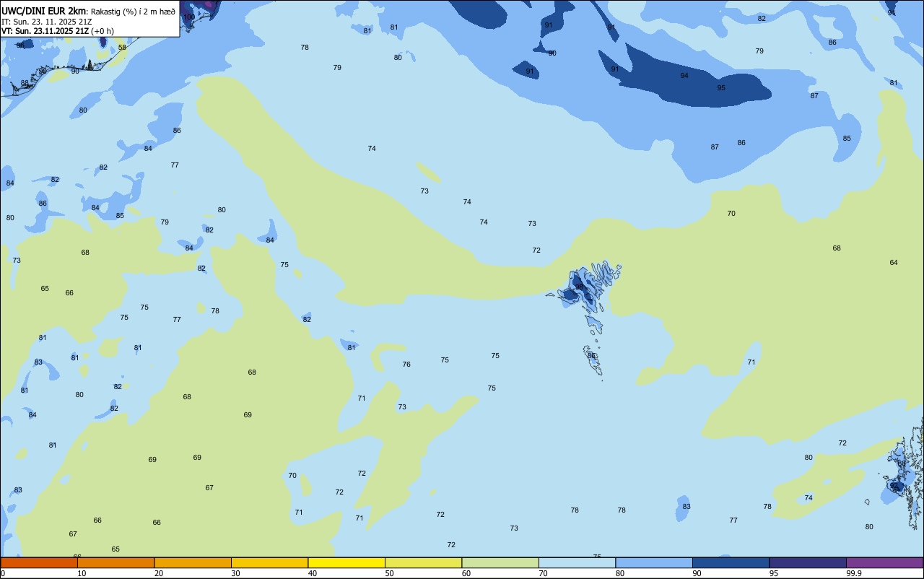924x579 pixels.
Task: Select the 90–95 dark blue legend swatch
Action: click(x=731, y=562)
